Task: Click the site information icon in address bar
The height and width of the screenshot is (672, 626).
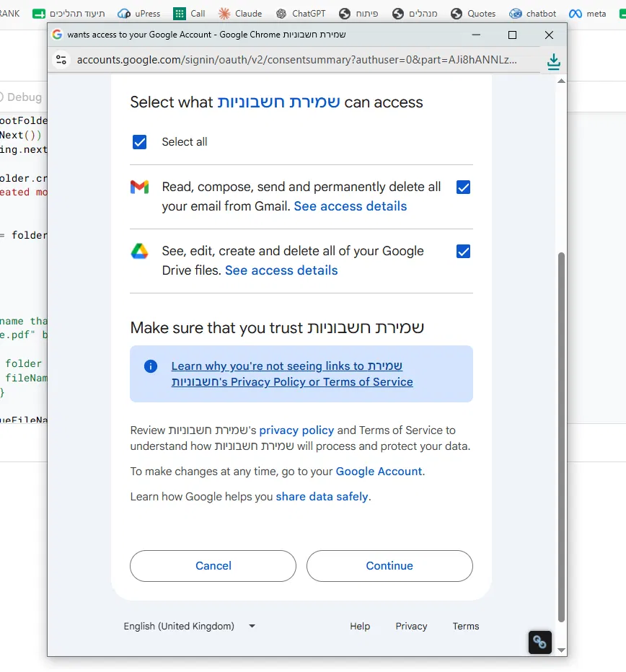Action: pyautogui.click(x=61, y=60)
